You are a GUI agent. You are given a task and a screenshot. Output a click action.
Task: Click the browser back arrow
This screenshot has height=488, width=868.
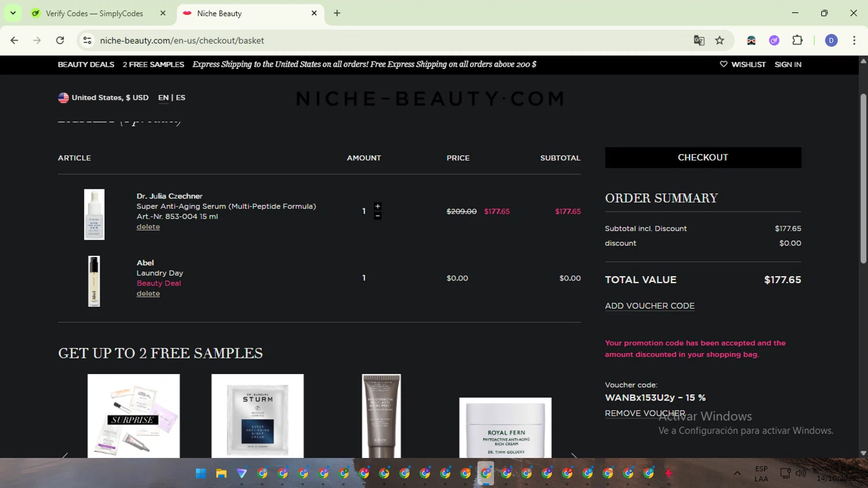click(x=14, y=41)
